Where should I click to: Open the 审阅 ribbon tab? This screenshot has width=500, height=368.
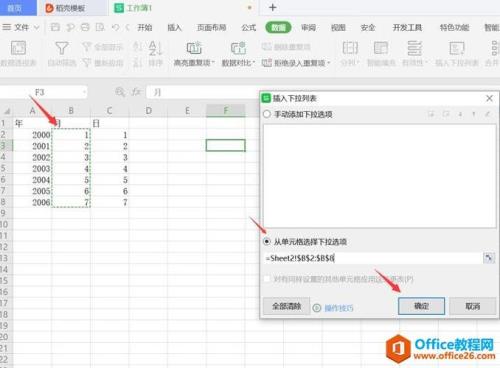[308, 27]
